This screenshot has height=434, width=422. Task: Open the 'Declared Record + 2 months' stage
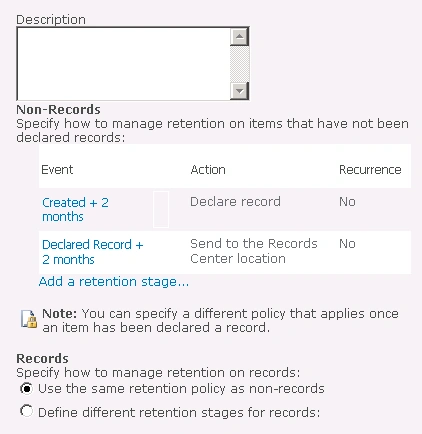93,252
